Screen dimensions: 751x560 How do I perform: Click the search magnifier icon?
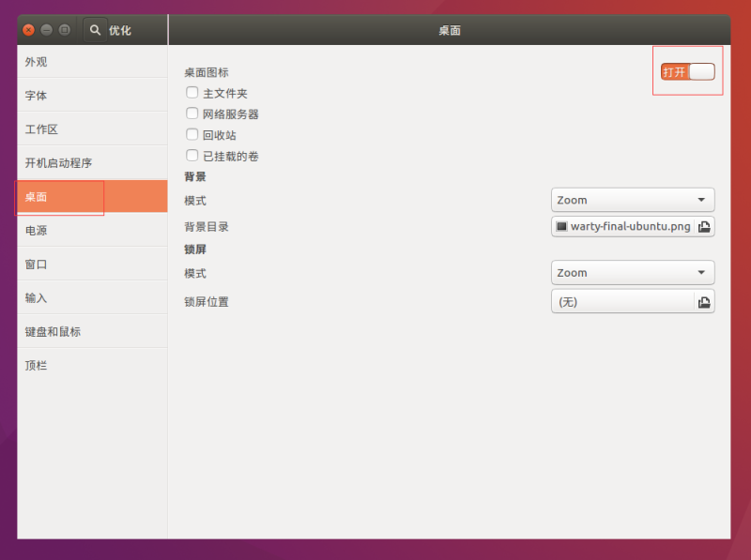(95, 30)
